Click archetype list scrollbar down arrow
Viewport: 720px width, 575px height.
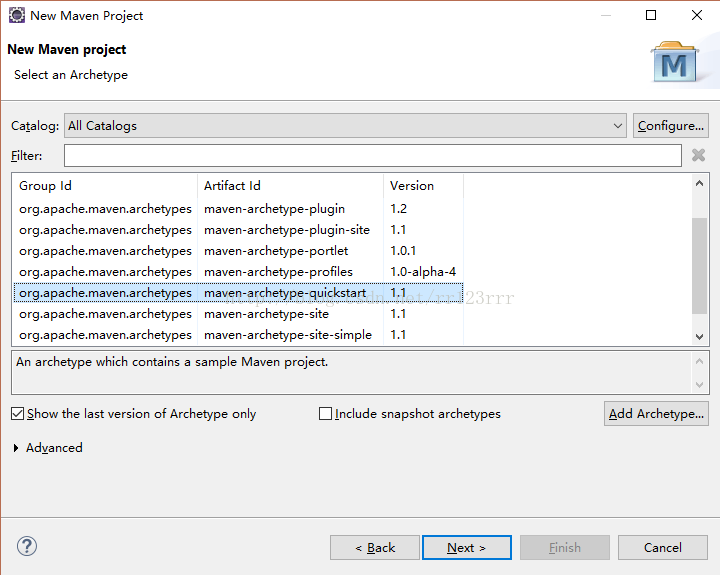click(x=699, y=337)
